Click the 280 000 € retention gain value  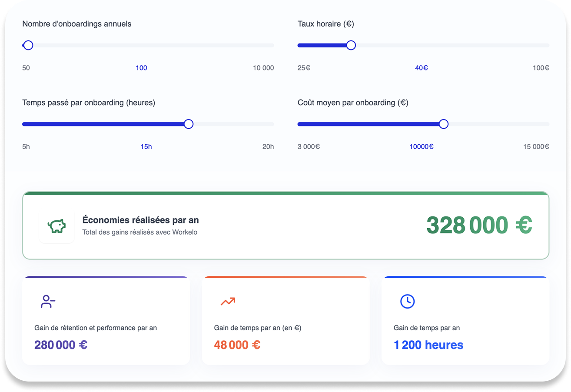[61, 345]
